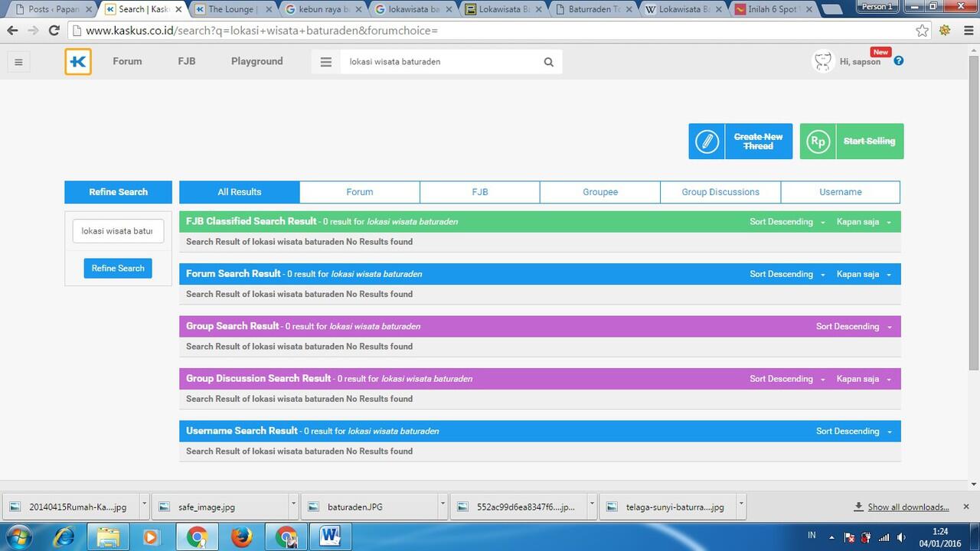Screen dimensions: 980x551
Task: Click Show all downloads link
Action: pyautogui.click(x=908, y=507)
